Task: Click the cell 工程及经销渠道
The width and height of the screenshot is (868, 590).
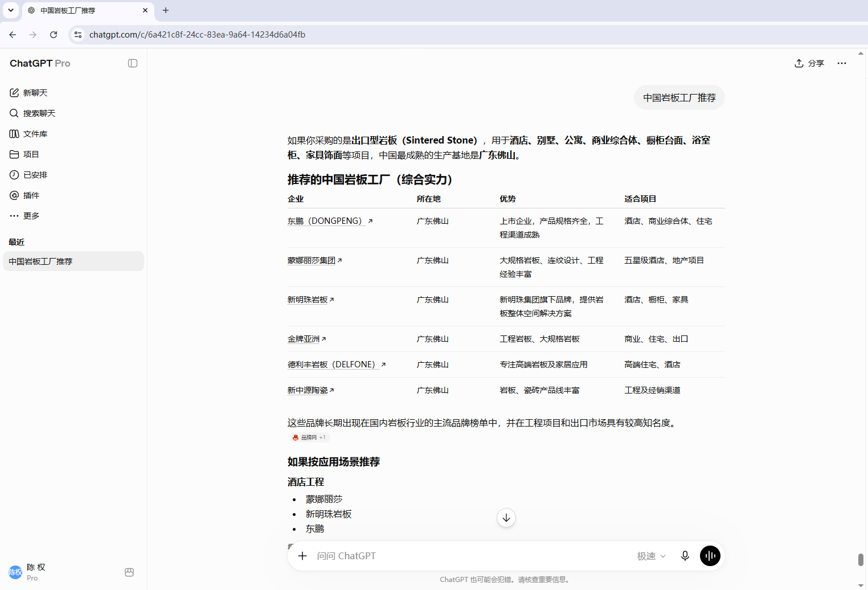Action: click(x=652, y=390)
